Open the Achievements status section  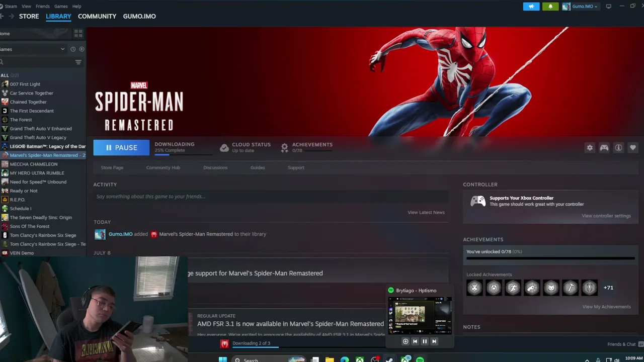tap(307, 147)
